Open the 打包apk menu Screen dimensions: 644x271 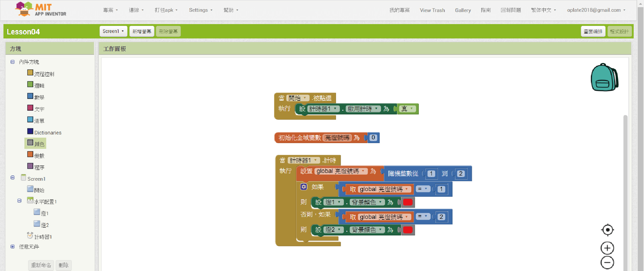pos(166,10)
